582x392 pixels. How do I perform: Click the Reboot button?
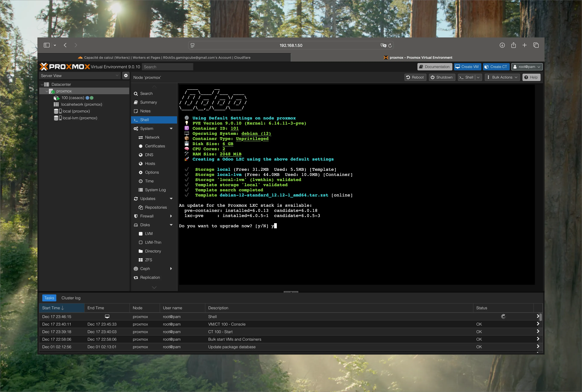click(415, 77)
